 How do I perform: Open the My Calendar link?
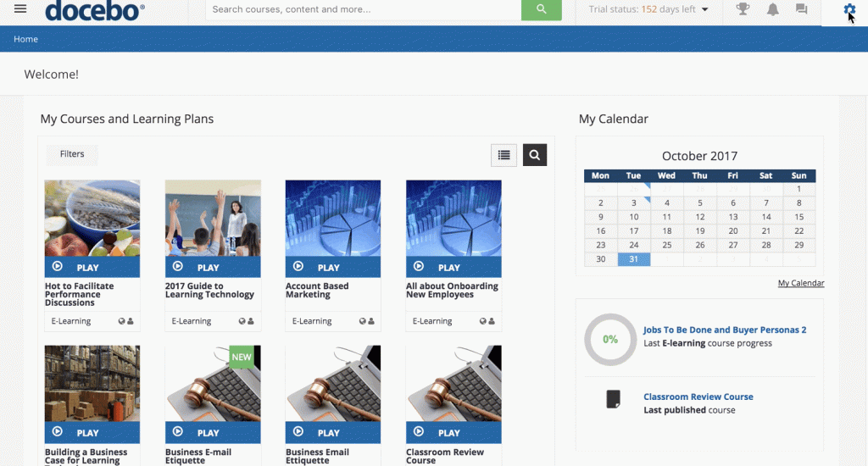pos(800,283)
